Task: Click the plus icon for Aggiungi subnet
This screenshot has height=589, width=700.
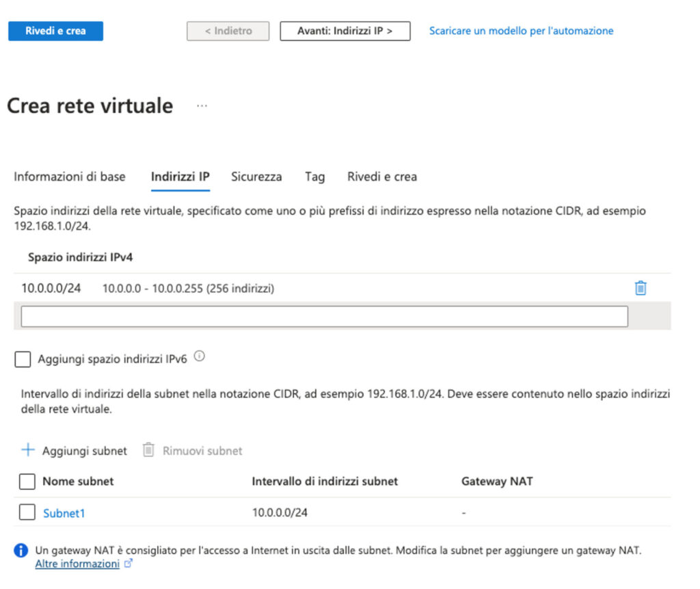Action: click(27, 450)
